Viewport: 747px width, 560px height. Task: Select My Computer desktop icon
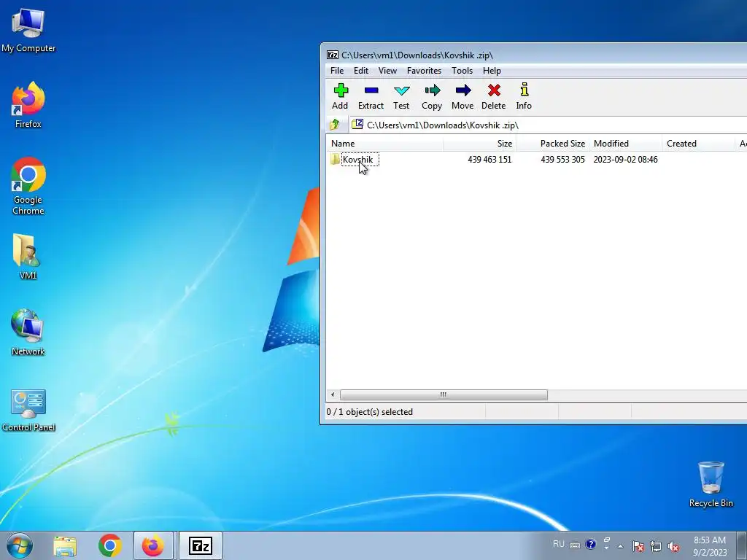(x=28, y=30)
